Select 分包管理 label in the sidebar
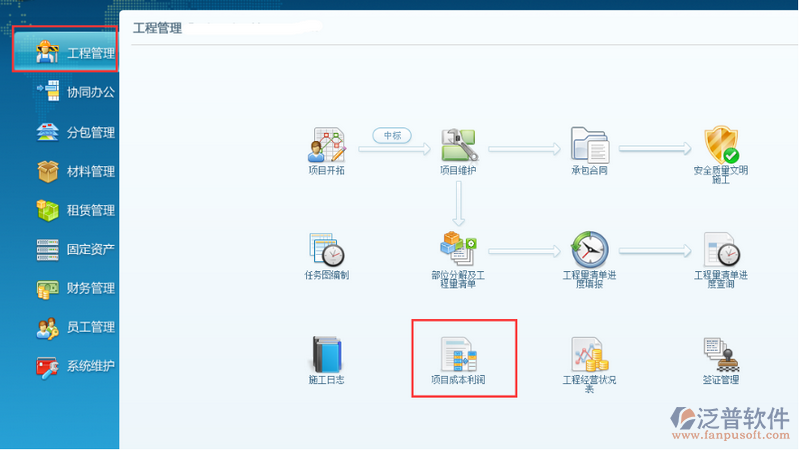 click(x=91, y=133)
